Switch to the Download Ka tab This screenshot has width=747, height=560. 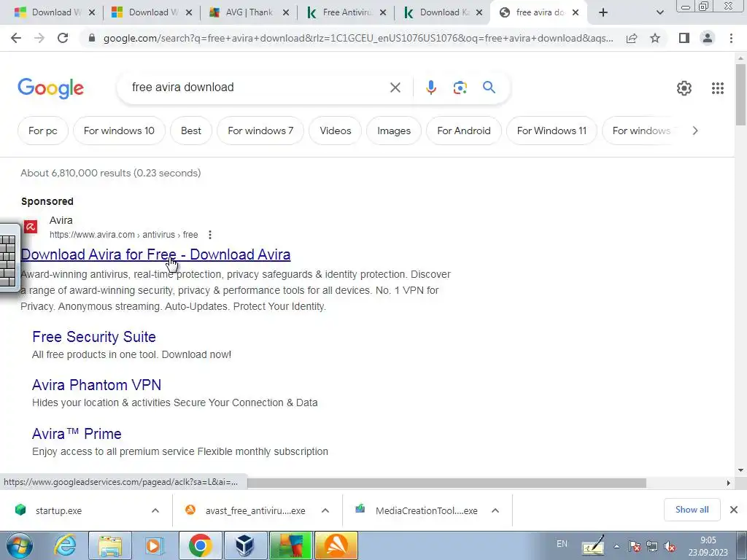click(x=443, y=12)
